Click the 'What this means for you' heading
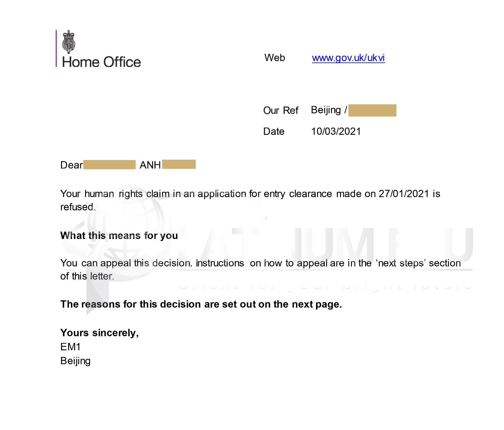 coord(119,235)
